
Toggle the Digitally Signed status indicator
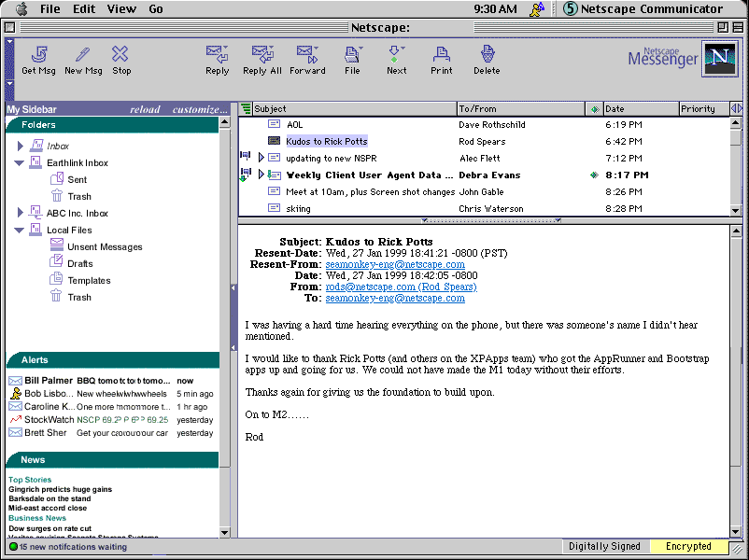click(604, 547)
